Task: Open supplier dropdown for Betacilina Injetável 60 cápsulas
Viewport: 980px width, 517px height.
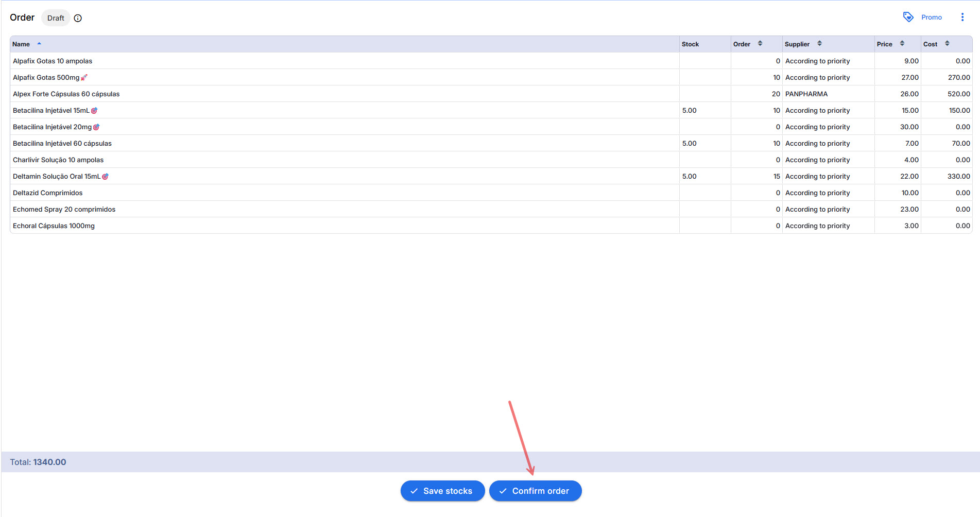Action: [x=828, y=143]
